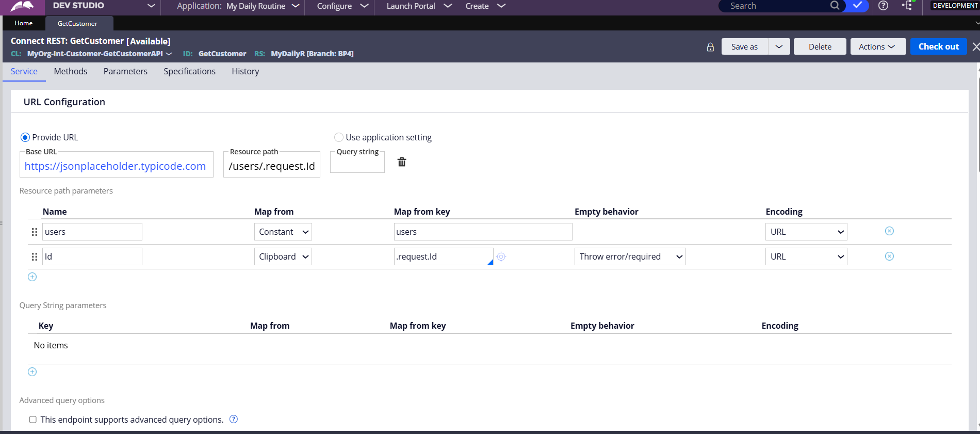Delete the Id resource path parameter row
This screenshot has height=434, width=980.
point(889,256)
